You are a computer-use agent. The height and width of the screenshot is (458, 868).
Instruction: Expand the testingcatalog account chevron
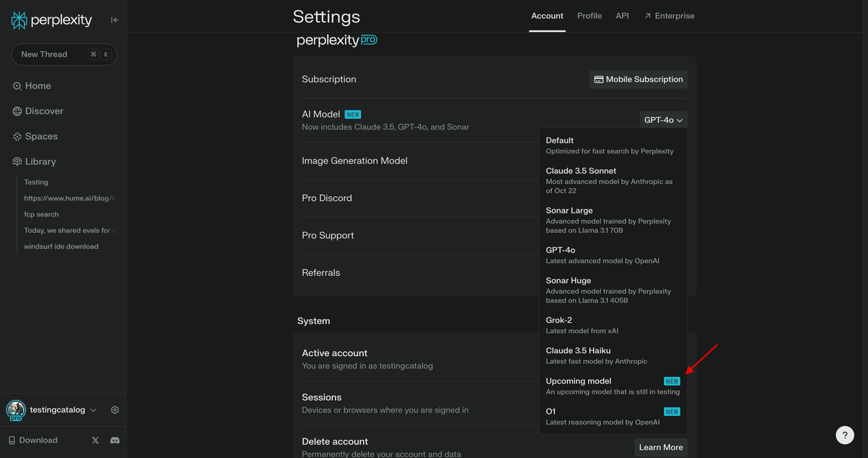click(x=93, y=410)
